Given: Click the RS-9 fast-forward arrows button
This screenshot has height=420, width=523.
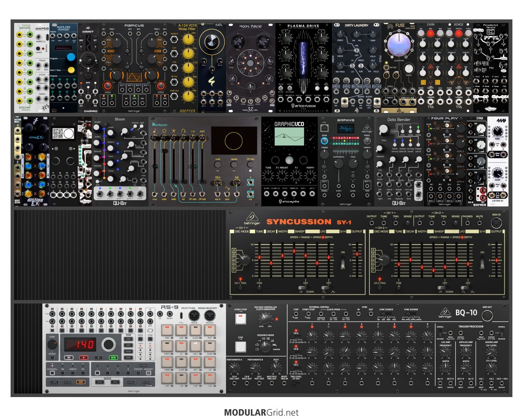Looking at the screenshot, I should click(x=83, y=373).
